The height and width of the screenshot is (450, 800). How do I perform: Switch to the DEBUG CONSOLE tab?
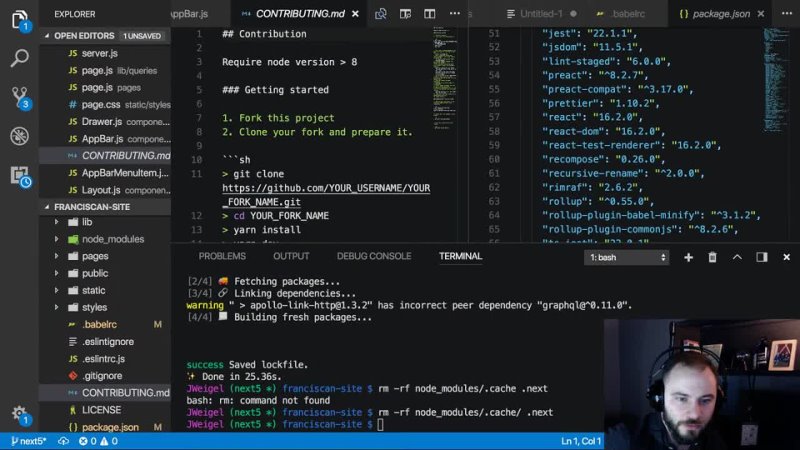(374, 256)
